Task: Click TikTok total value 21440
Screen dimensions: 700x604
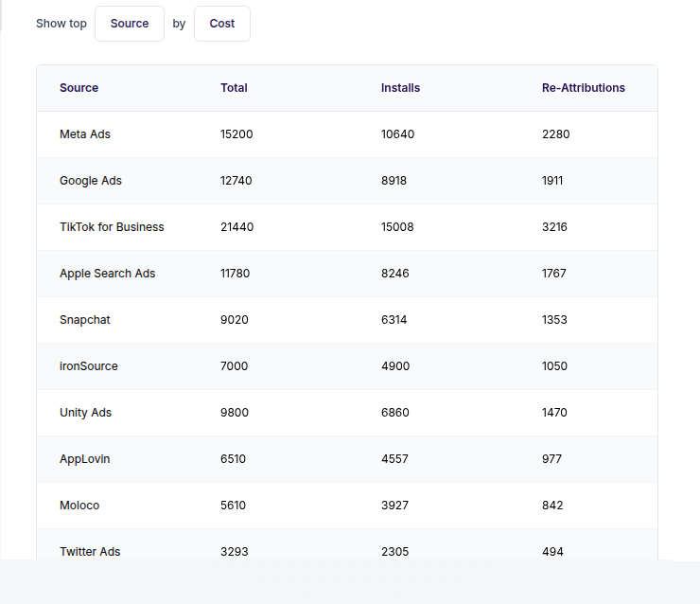Action: (x=237, y=227)
